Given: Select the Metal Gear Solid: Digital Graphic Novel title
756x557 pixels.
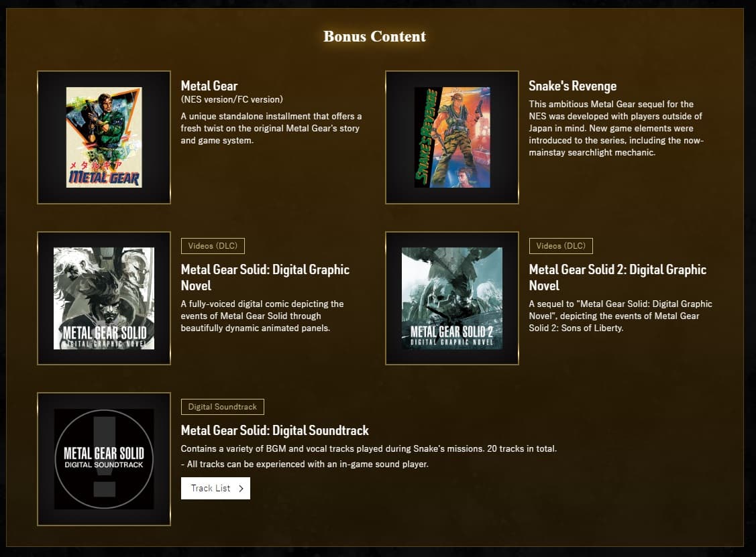Looking at the screenshot, I should (x=264, y=277).
